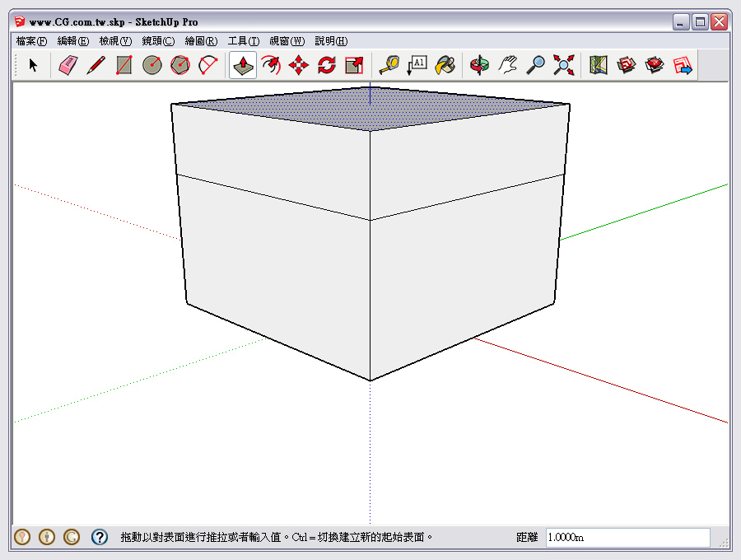Choose the Arc tool
Viewport: 741px width, 560px height.
click(x=208, y=65)
